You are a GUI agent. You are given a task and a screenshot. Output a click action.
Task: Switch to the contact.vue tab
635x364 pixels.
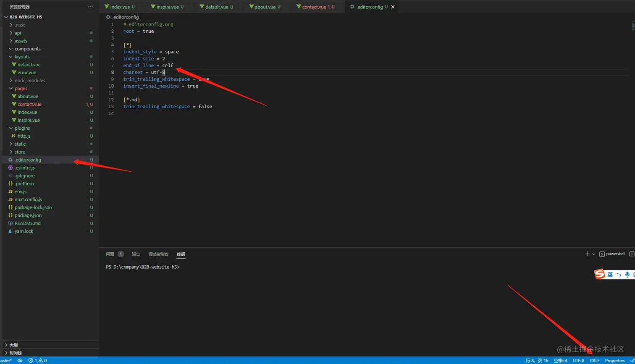pyautogui.click(x=315, y=7)
